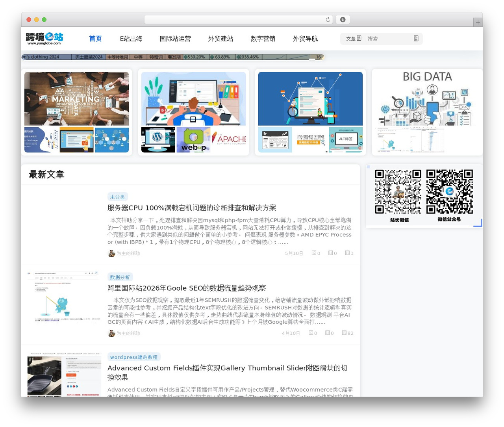Open the WordPress logo thumbnail
The image size is (504, 427).
[158, 140]
